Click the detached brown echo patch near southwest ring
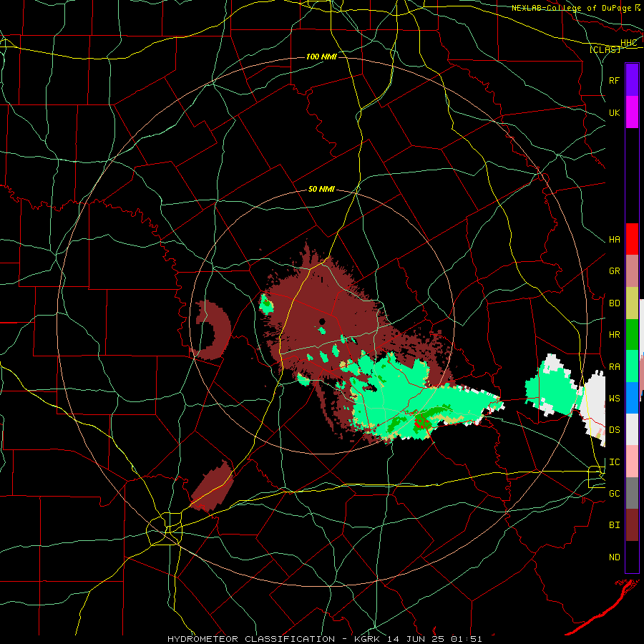Image resolution: width=644 pixels, height=644 pixels. [212, 487]
